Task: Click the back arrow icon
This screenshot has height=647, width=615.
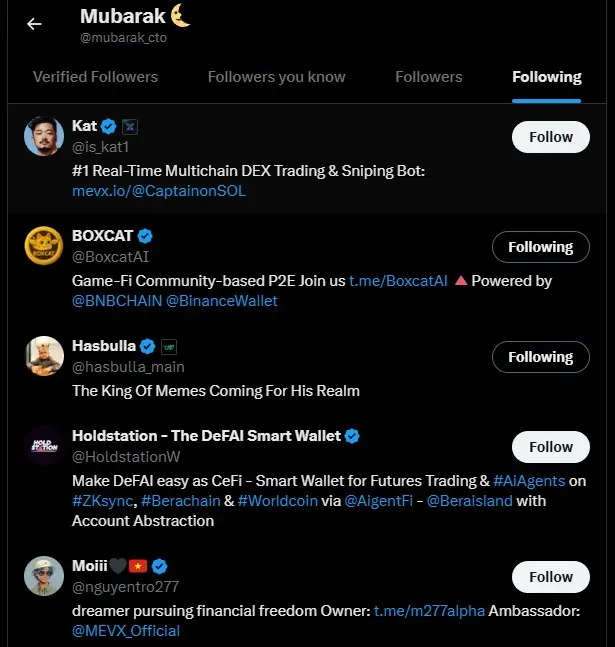Action: click(34, 24)
